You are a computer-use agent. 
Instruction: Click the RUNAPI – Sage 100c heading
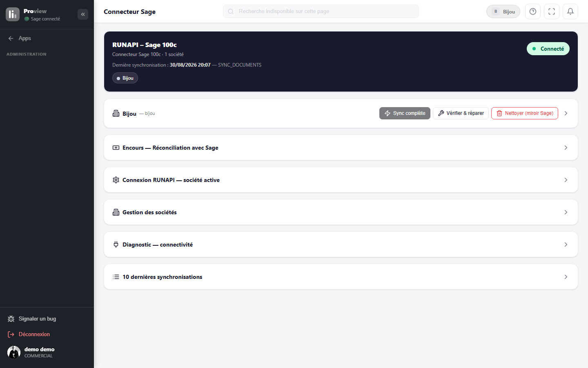[145, 45]
